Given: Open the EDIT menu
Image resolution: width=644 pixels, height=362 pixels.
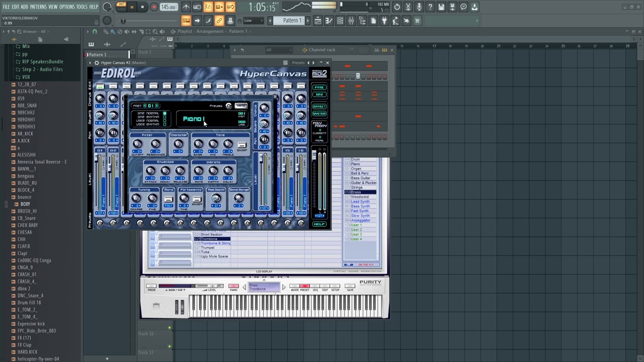Looking at the screenshot, I should pos(16,7).
